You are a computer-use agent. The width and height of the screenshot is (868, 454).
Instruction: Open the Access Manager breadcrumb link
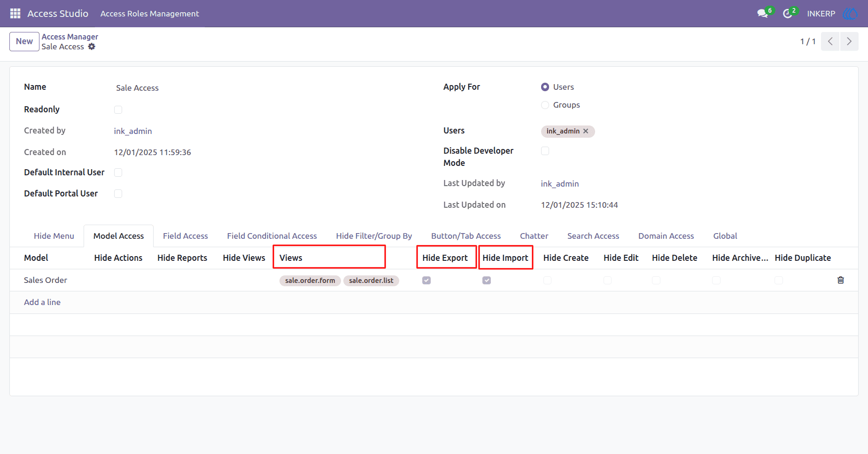(x=70, y=37)
